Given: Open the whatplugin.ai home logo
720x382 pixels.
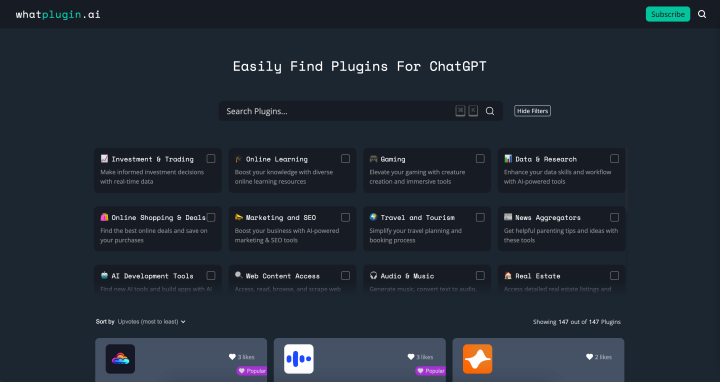Looking at the screenshot, I should (58, 14).
